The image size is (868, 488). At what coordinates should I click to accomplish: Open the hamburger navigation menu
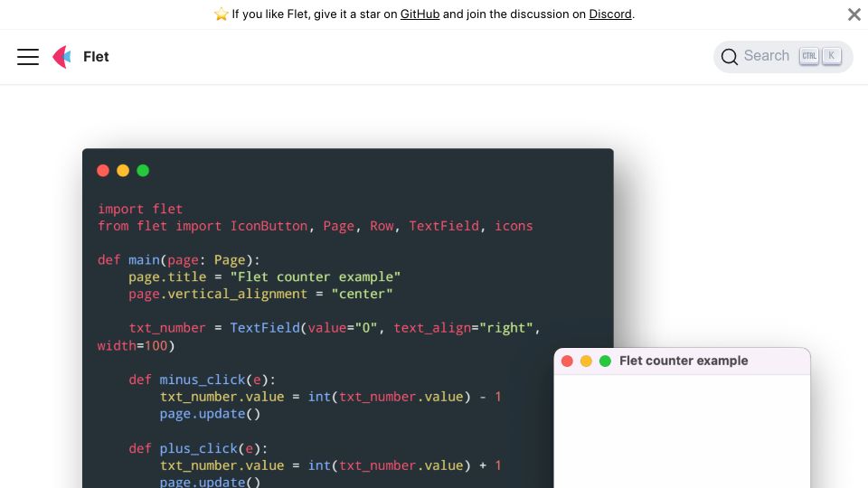(28, 56)
